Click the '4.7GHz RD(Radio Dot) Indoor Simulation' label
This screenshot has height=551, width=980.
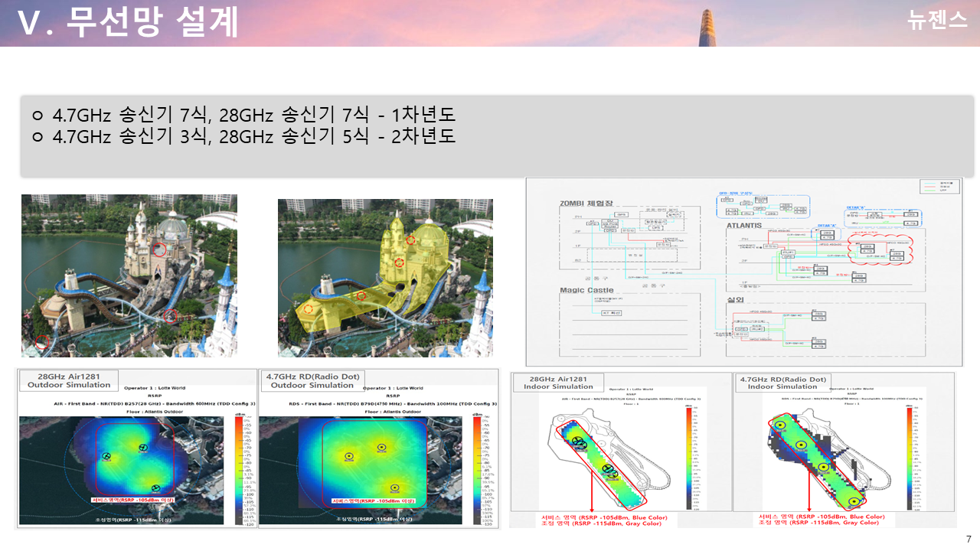click(x=781, y=383)
